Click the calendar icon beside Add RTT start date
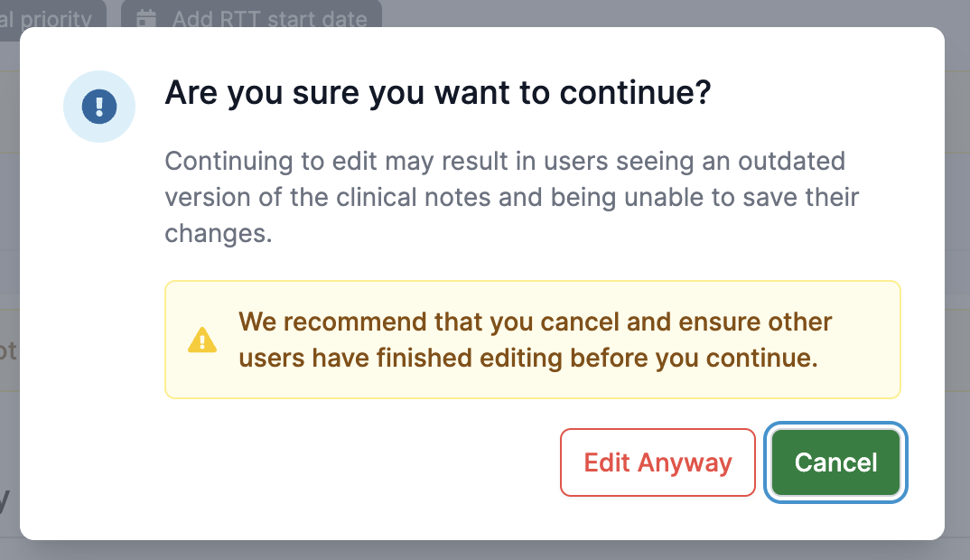Viewport: 970px width, 560px height. click(146, 18)
